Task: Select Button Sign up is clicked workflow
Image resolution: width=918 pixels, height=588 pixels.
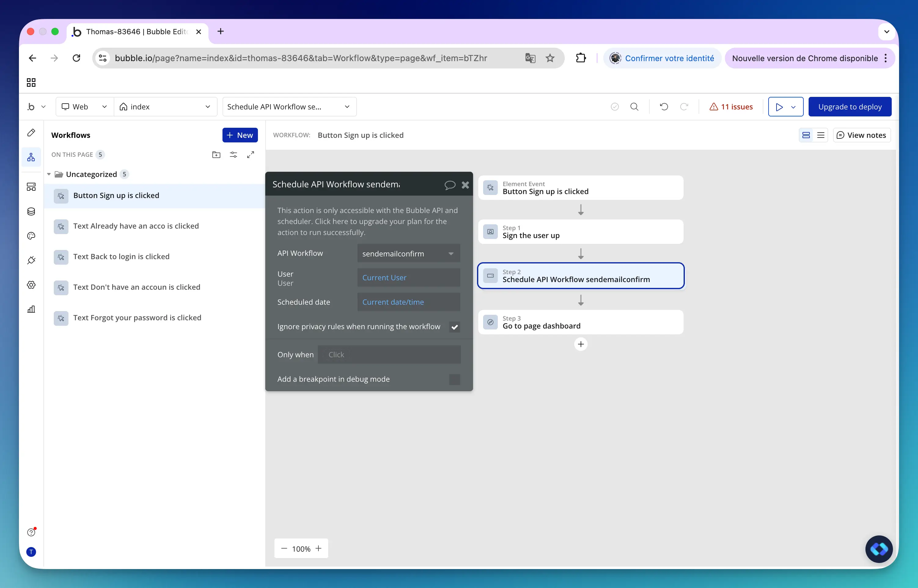Action: click(x=155, y=196)
